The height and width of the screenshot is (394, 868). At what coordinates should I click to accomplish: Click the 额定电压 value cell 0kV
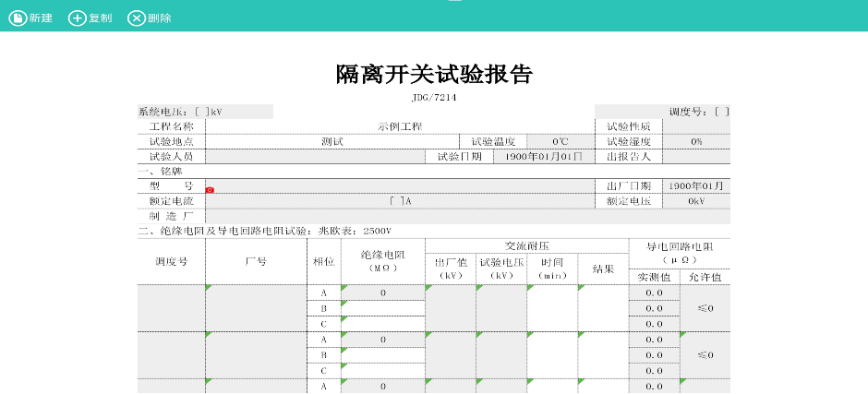tap(695, 200)
